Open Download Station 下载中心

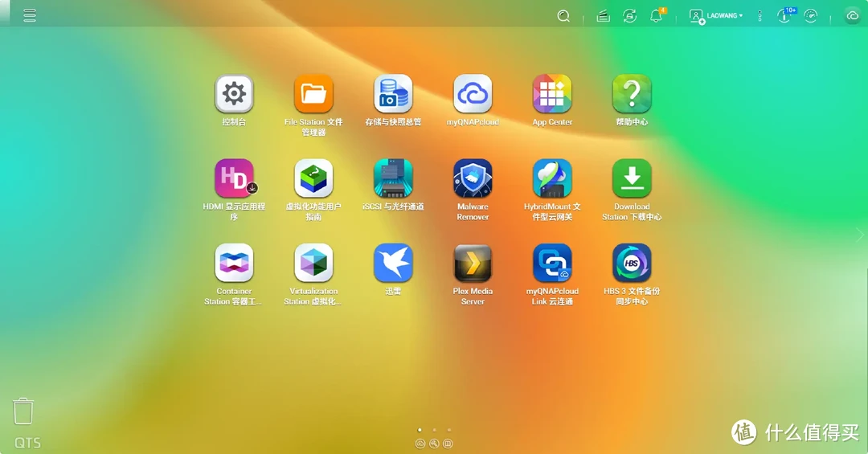coord(632,178)
